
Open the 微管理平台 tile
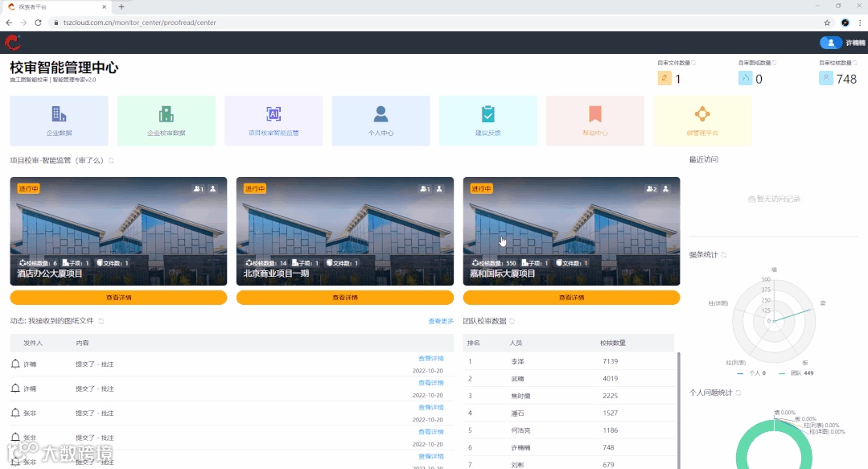[702, 121]
